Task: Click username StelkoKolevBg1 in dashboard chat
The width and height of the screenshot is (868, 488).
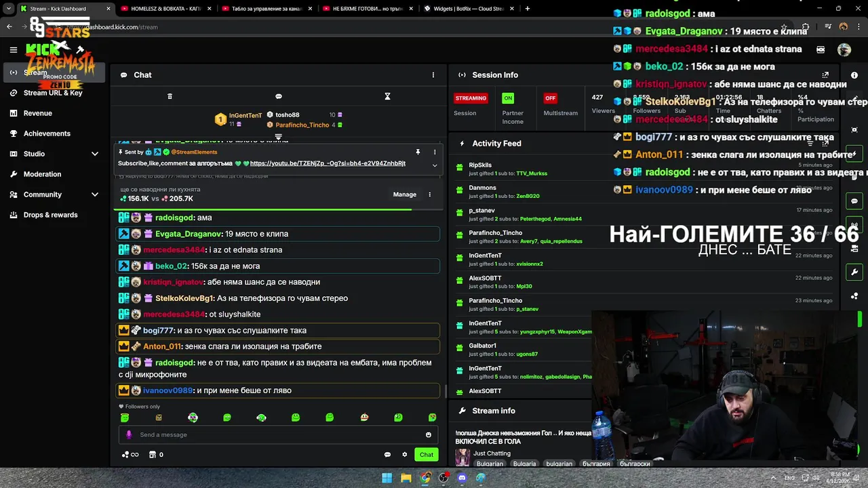Action: click(x=184, y=298)
